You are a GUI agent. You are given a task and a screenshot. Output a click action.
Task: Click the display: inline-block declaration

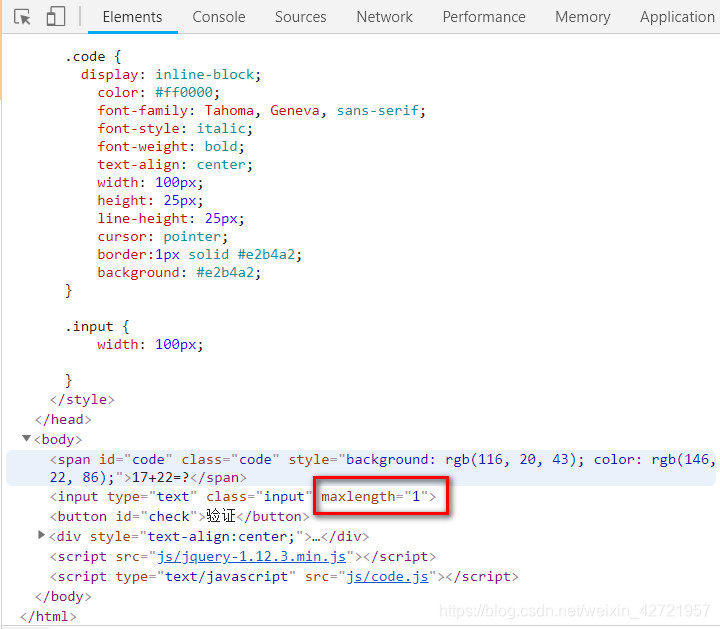tap(171, 74)
